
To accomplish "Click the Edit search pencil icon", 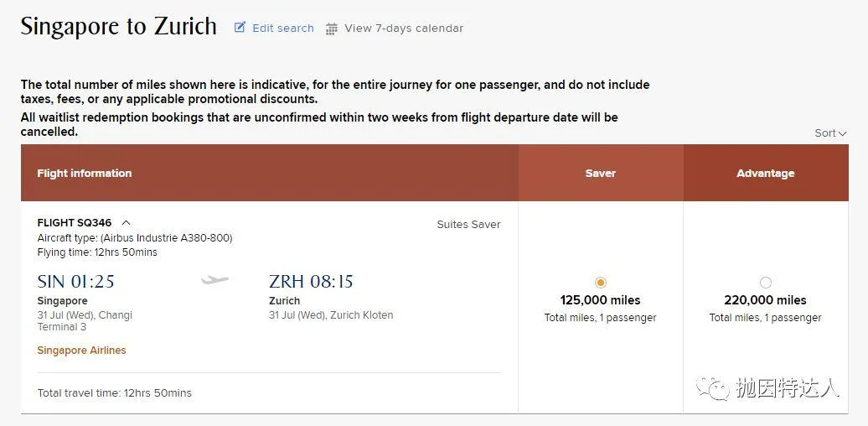I will (240, 27).
